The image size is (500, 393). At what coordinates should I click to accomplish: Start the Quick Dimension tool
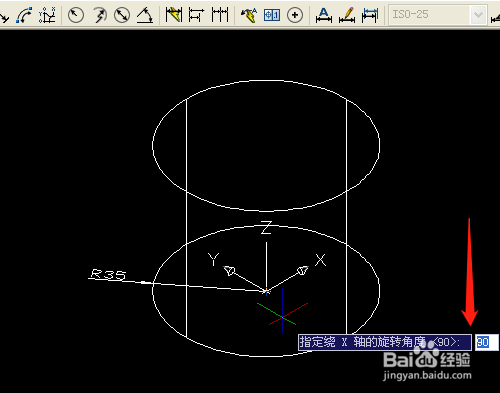pos(174,15)
